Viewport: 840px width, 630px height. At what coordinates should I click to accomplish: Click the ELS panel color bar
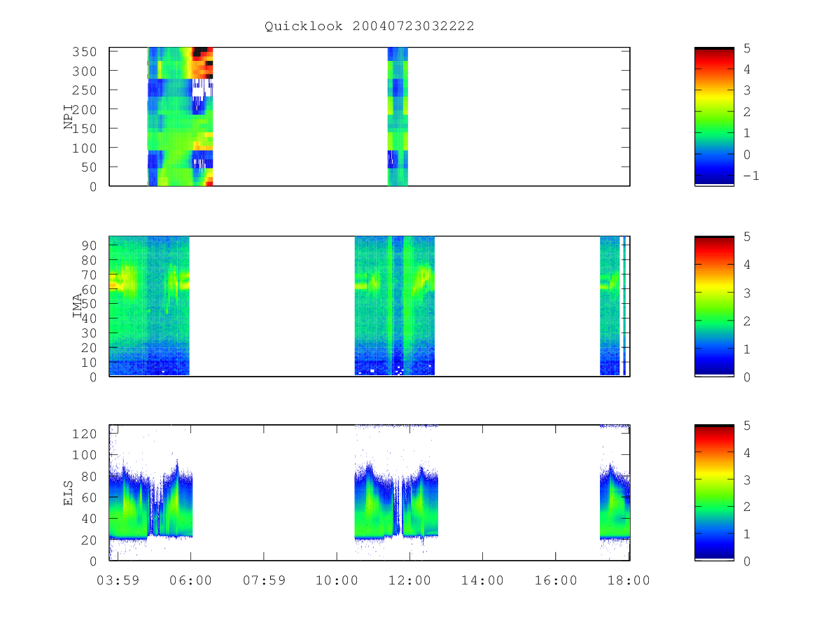pyautogui.click(x=714, y=492)
